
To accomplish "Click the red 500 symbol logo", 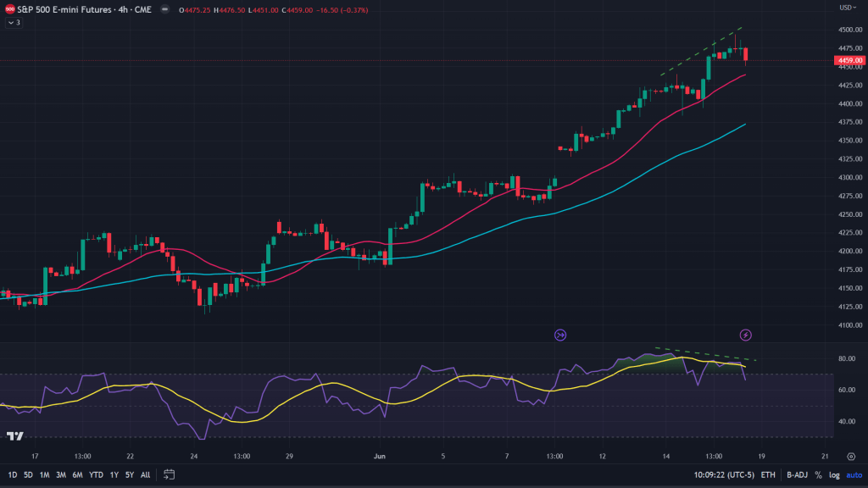I will pos(9,9).
